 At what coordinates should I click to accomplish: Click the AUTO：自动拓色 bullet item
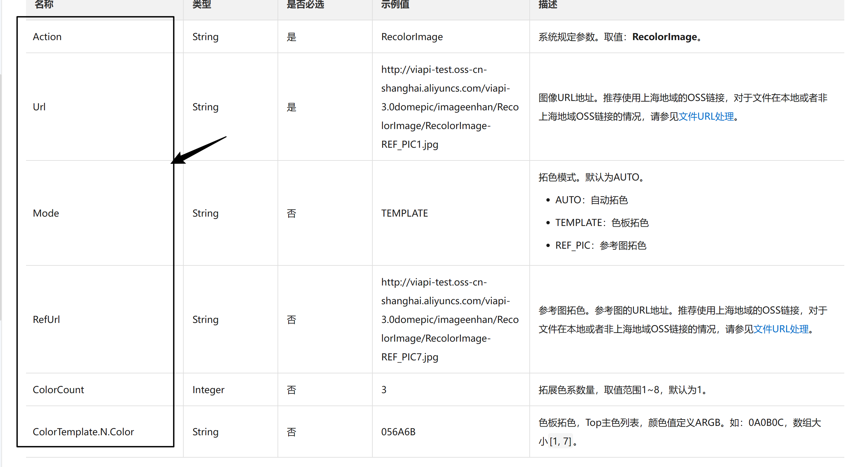[x=591, y=200]
